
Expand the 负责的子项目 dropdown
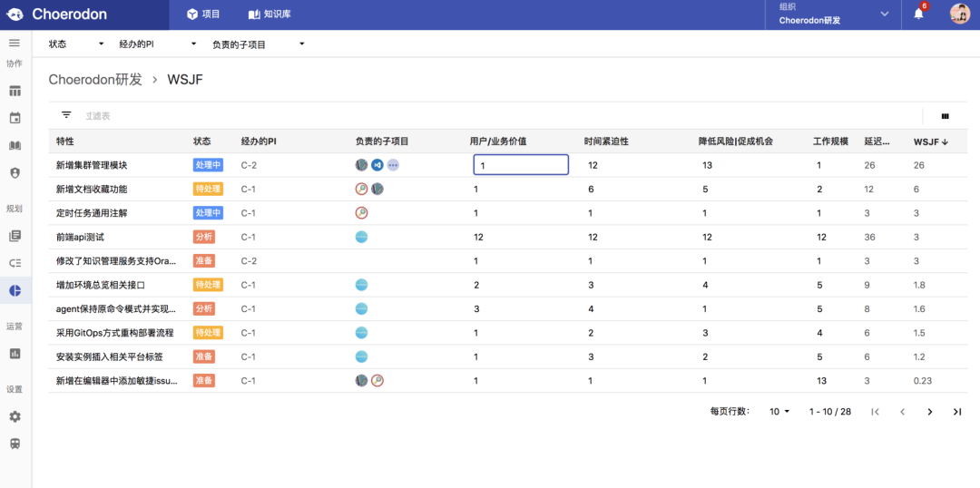[x=258, y=44]
